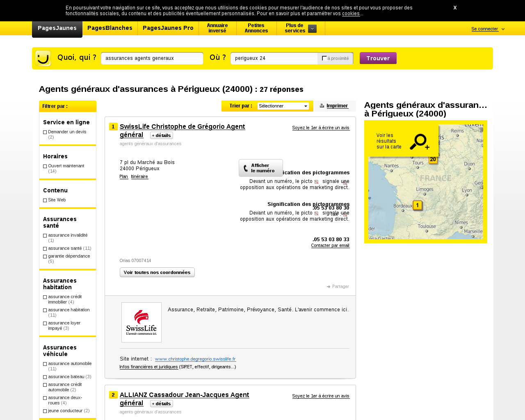Check 'assurance deux-roues' filter
525x420 pixels.
tap(45, 398)
